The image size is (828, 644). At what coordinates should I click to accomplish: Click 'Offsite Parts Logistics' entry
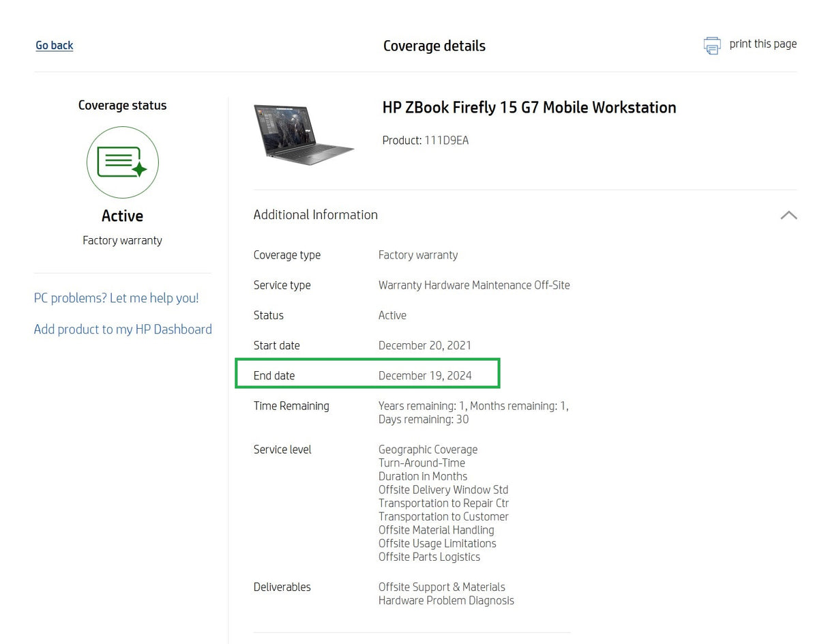(429, 557)
